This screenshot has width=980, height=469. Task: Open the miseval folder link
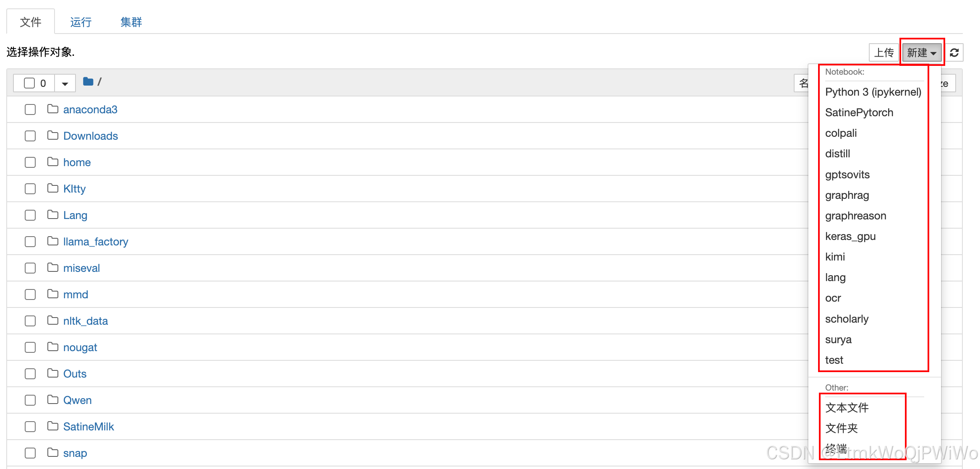(x=81, y=268)
